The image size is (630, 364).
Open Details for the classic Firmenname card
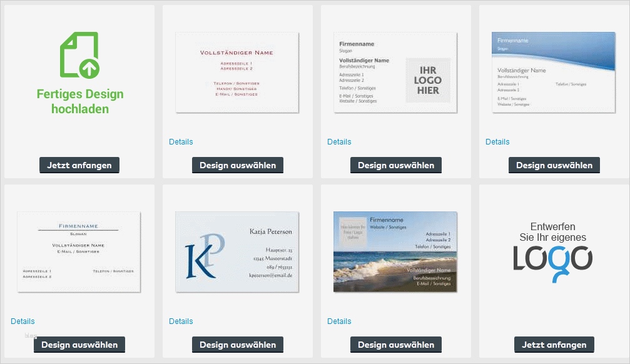pos(23,321)
